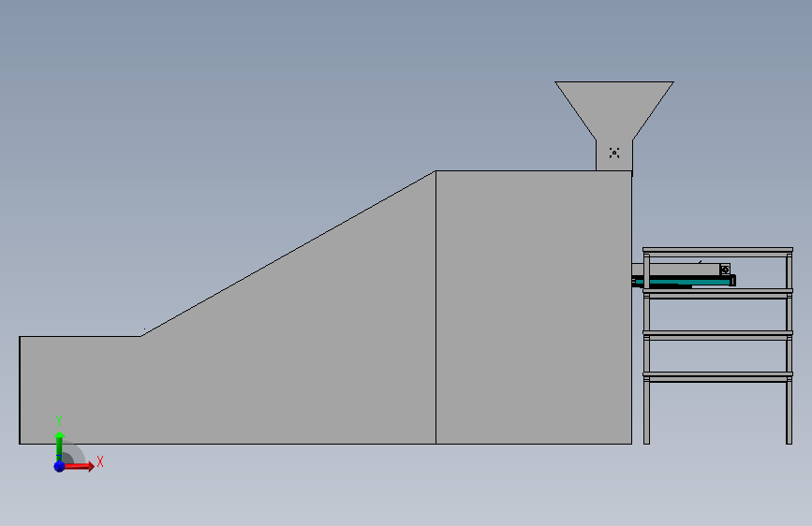Select the top shelf of the rack
The height and width of the screenshot is (526, 812).
tap(717, 252)
